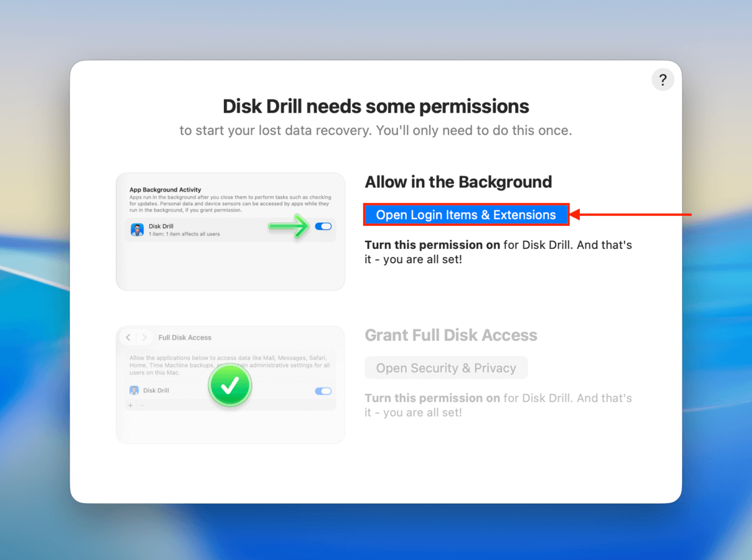
Task: Expand the Allow in the Background section
Action: 458,182
